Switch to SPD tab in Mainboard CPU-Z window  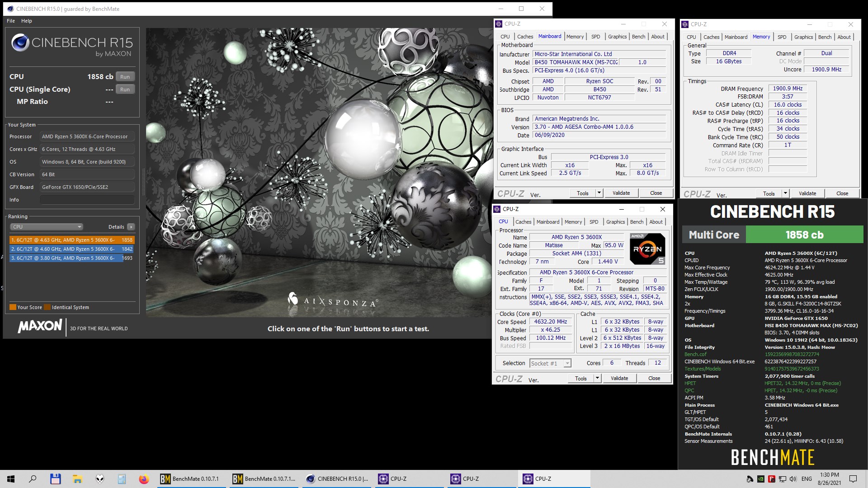point(596,37)
